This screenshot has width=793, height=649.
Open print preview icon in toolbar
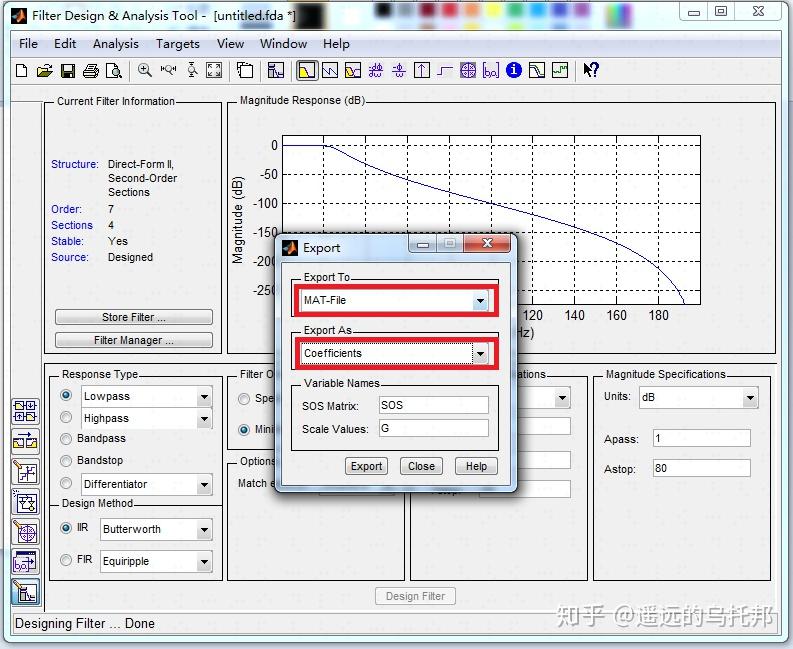[114, 70]
